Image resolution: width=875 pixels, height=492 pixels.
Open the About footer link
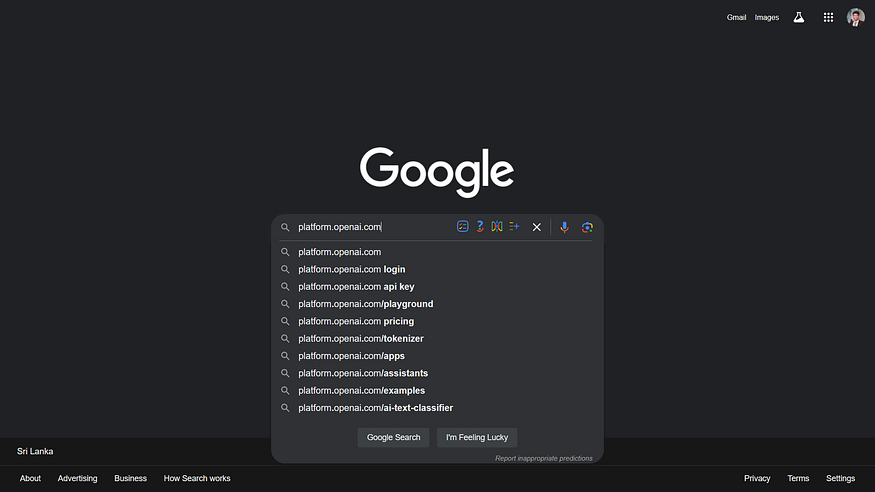[30, 478]
